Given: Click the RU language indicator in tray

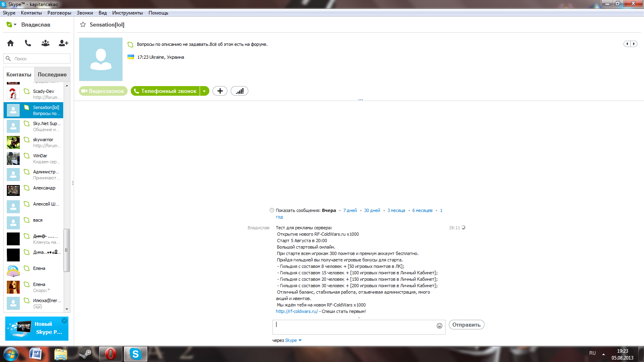Looking at the screenshot, I should point(592,353).
